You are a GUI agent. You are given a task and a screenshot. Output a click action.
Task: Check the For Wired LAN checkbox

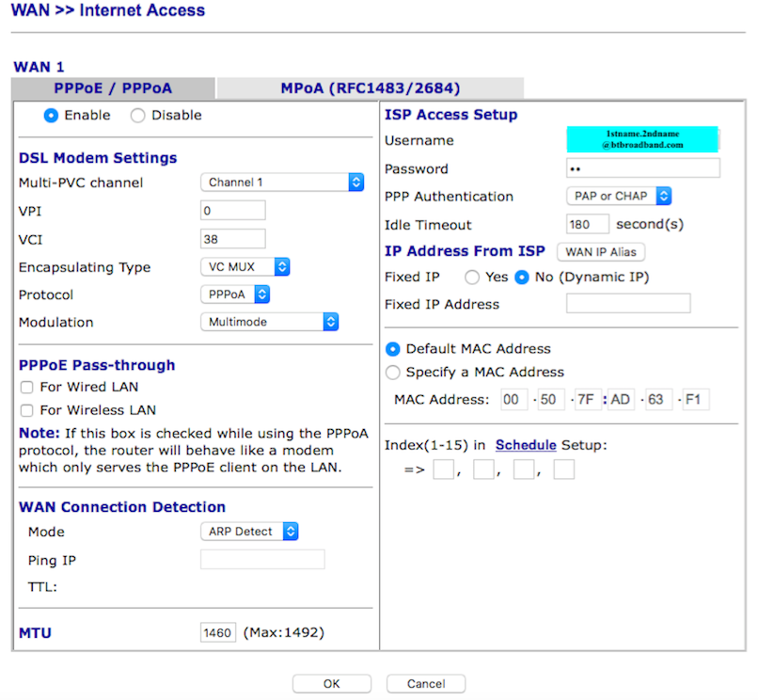[x=27, y=387]
